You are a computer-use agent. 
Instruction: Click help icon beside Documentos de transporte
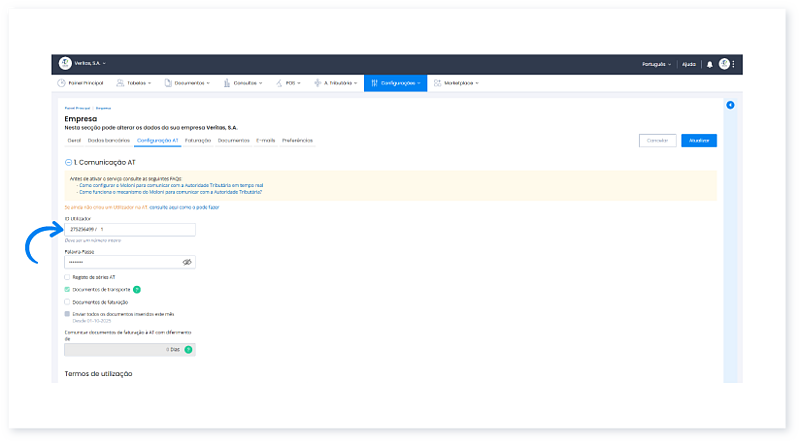[137, 289]
